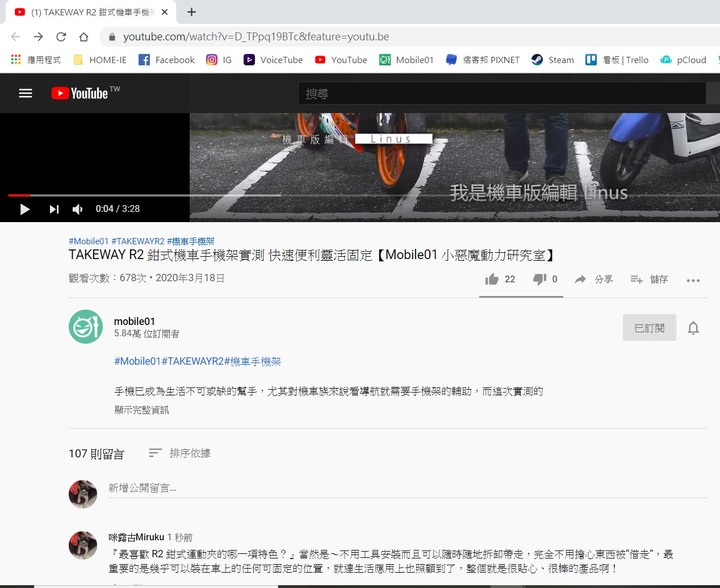This screenshot has width=720, height=588.
Task: Open the apps bookmark shortcut
Action: (x=36, y=60)
